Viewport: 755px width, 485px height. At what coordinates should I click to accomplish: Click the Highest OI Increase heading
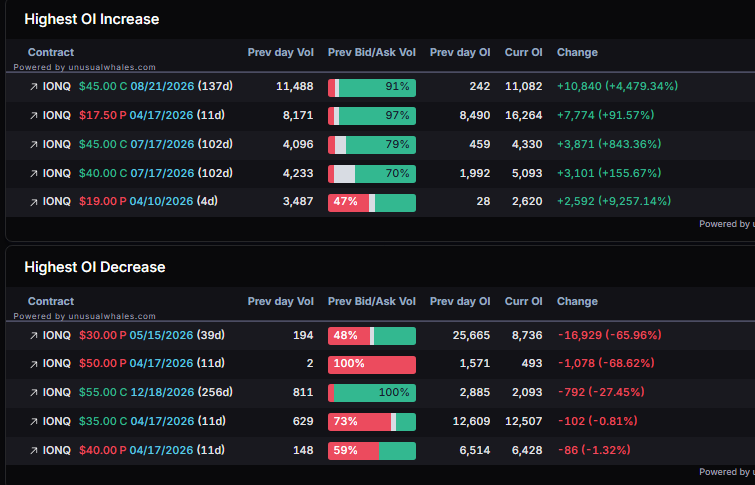(91, 19)
